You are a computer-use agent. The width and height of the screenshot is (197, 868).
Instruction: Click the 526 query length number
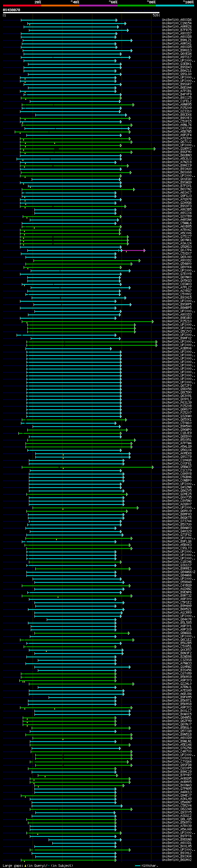pyautogui.click(x=155, y=15)
